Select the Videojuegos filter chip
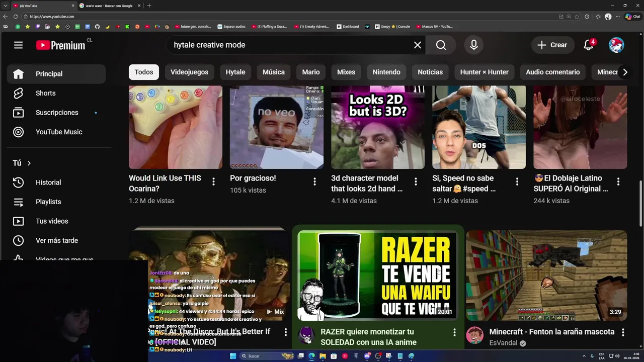The image size is (644, 362). click(x=189, y=72)
